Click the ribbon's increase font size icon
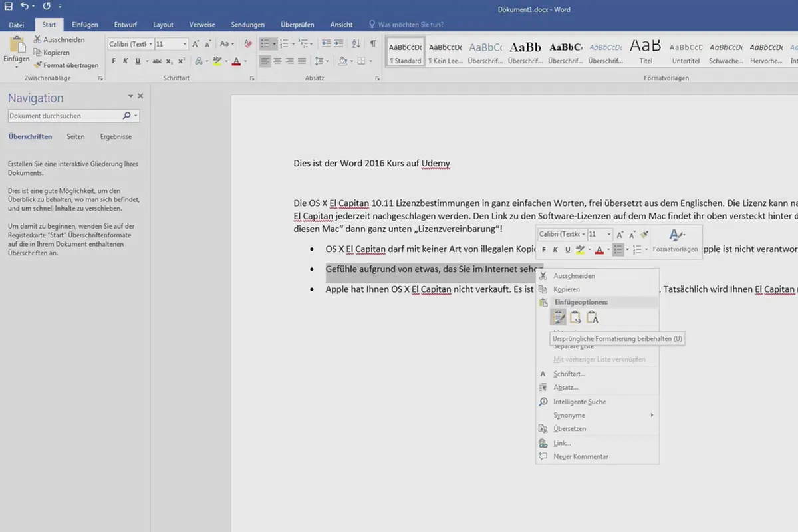This screenshot has height=532, width=798. 196,44
